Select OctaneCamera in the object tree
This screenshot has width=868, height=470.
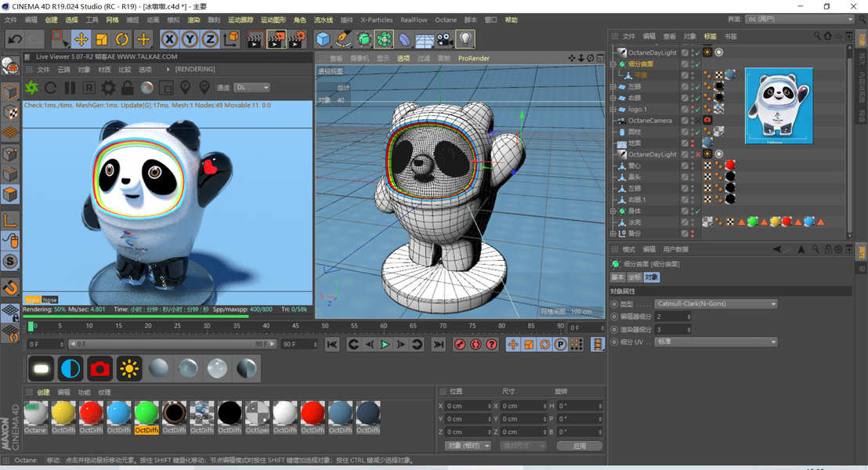tap(650, 121)
